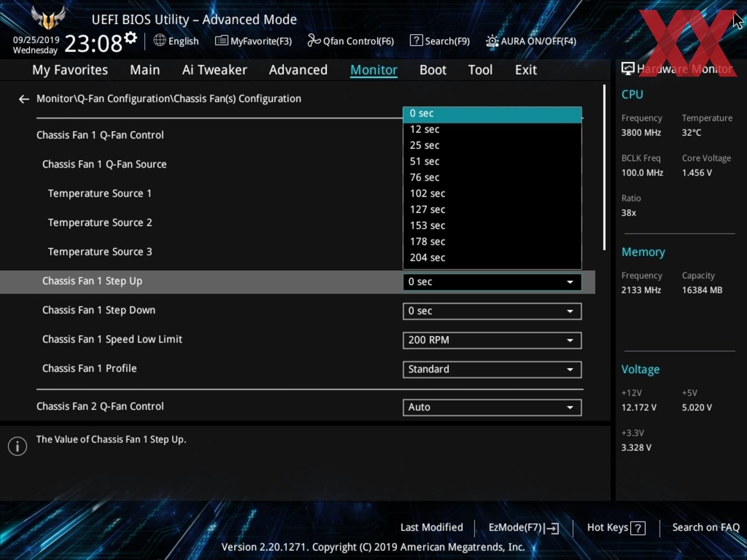Go to the Boot tab
The width and height of the screenshot is (747, 560).
click(433, 70)
